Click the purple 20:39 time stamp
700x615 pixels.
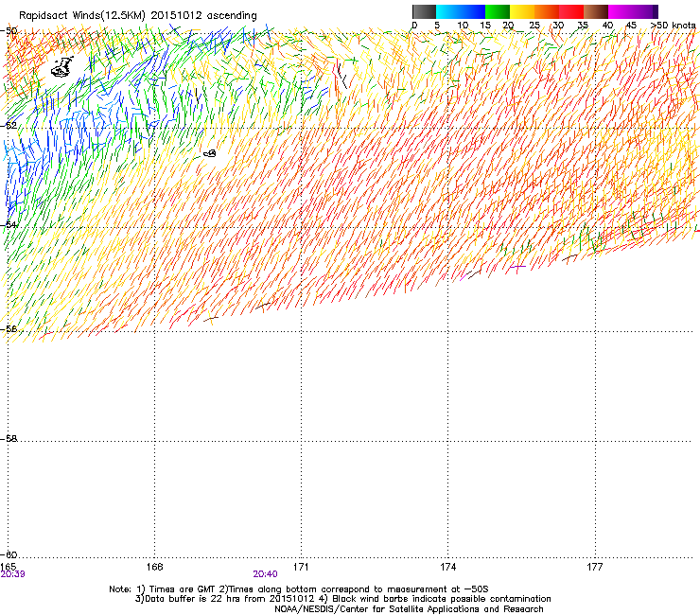(x=13, y=574)
